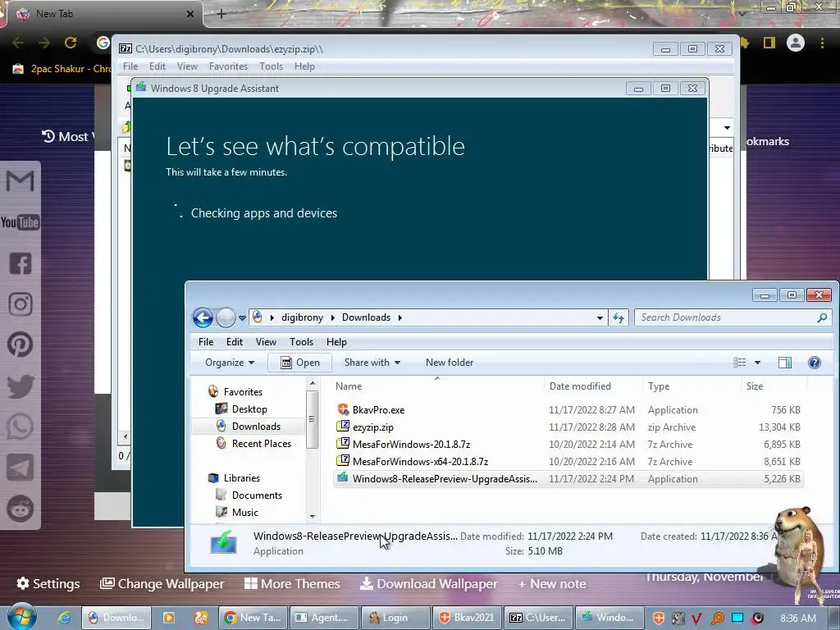Screen dimensions: 840x630
Task: Open Help menu in Explorer window
Action: [336, 342]
